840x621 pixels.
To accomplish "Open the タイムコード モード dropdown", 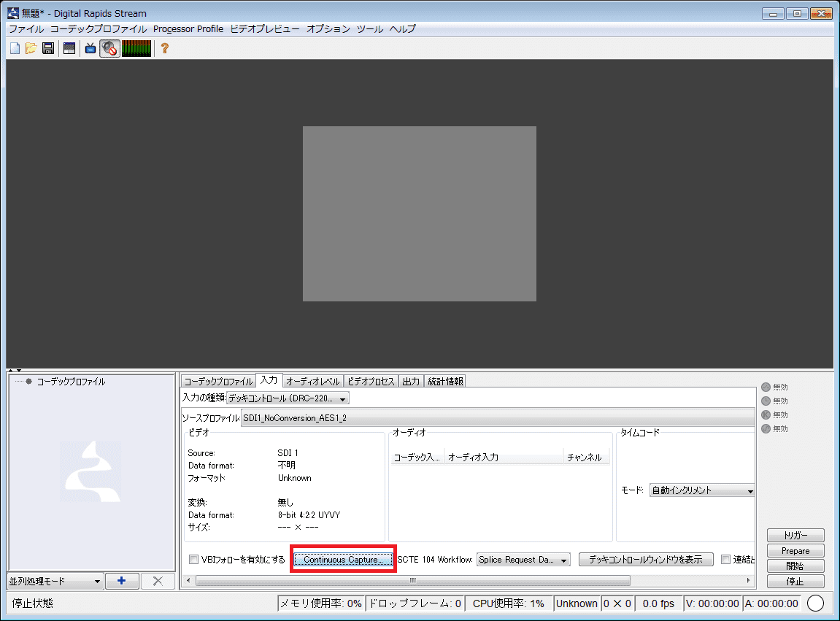I will pyautogui.click(x=702, y=490).
